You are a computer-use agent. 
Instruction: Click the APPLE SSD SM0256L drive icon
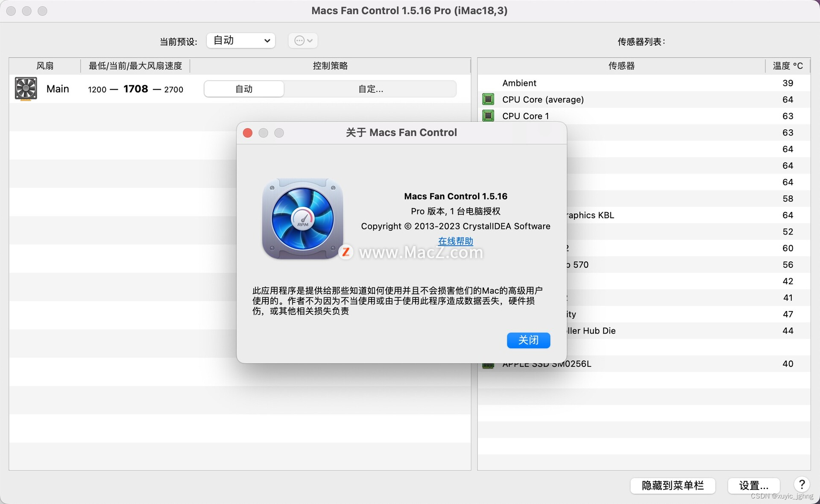tap(488, 366)
